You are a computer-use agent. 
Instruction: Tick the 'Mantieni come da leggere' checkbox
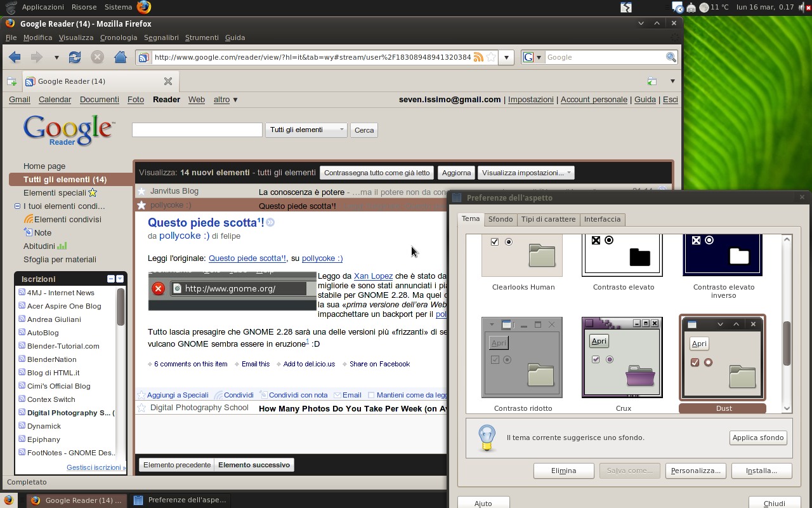coord(371,395)
